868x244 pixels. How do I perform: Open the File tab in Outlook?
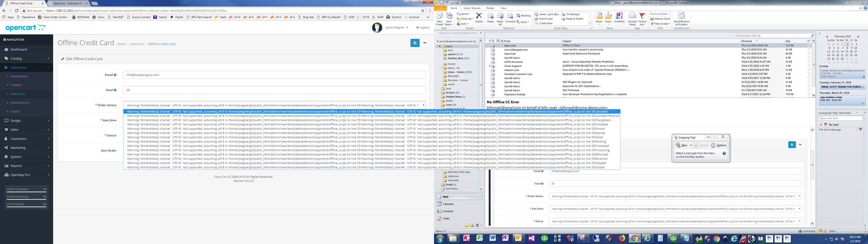441,8
